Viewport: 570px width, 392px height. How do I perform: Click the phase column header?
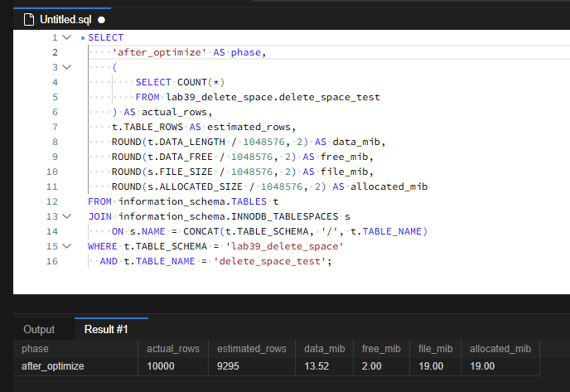point(75,349)
